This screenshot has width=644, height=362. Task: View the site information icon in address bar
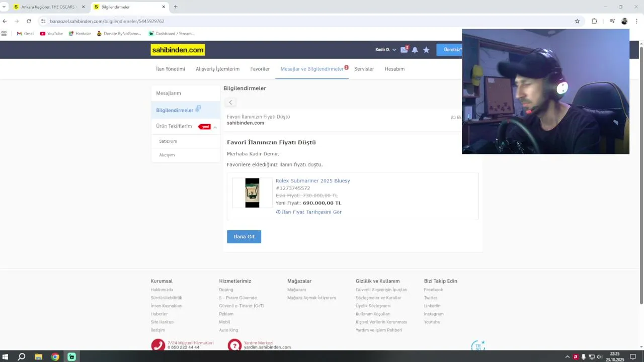tap(43, 21)
